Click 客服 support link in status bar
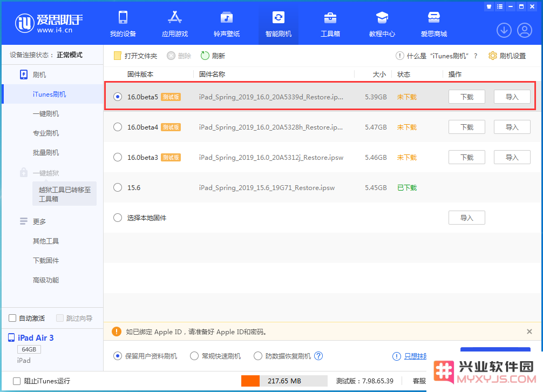The width and height of the screenshot is (543, 392). click(x=419, y=381)
